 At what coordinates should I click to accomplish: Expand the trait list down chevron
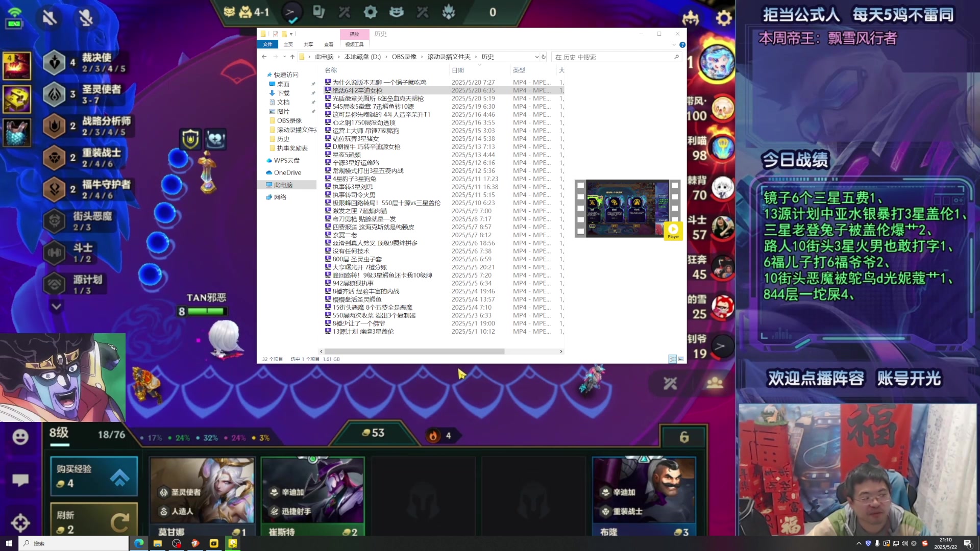coord(56,307)
